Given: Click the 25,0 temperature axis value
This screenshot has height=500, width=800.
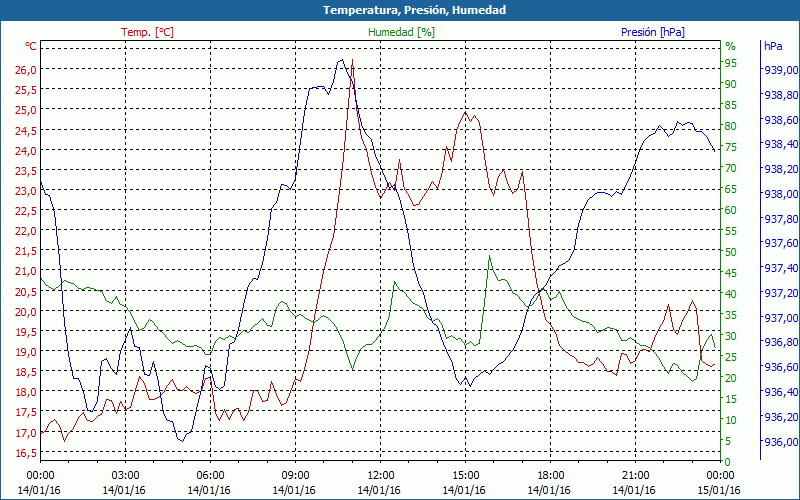Looking at the screenshot, I should 27,110.
